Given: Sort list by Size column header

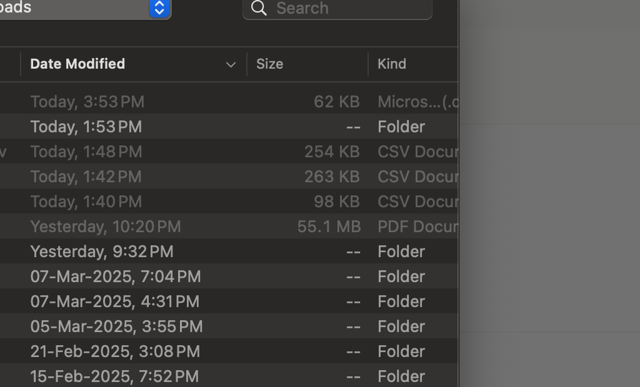Looking at the screenshot, I should pyautogui.click(x=307, y=64).
